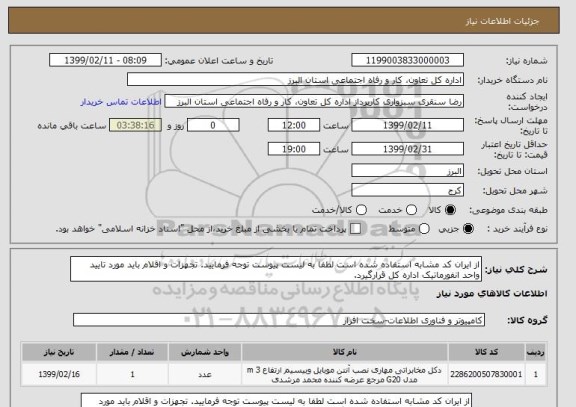The width and height of the screenshot is (576, 407).
Task: Click the ردیف column header
Action: click(536, 352)
